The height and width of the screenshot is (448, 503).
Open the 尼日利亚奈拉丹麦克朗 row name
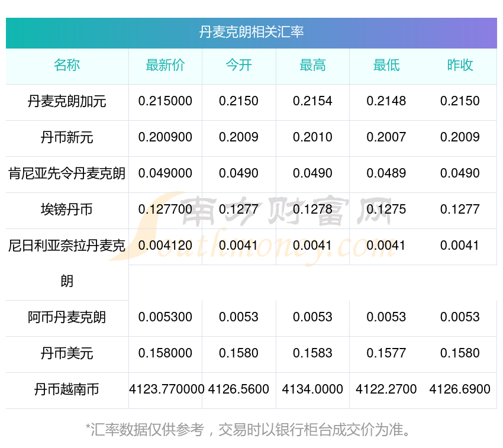click(67, 263)
